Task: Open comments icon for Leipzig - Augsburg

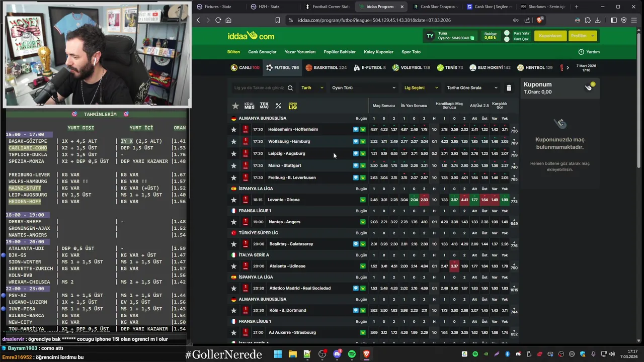Action: pos(356,153)
